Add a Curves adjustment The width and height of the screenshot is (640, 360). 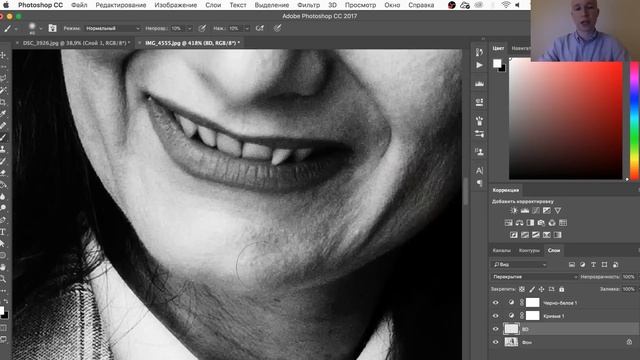point(536,211)
